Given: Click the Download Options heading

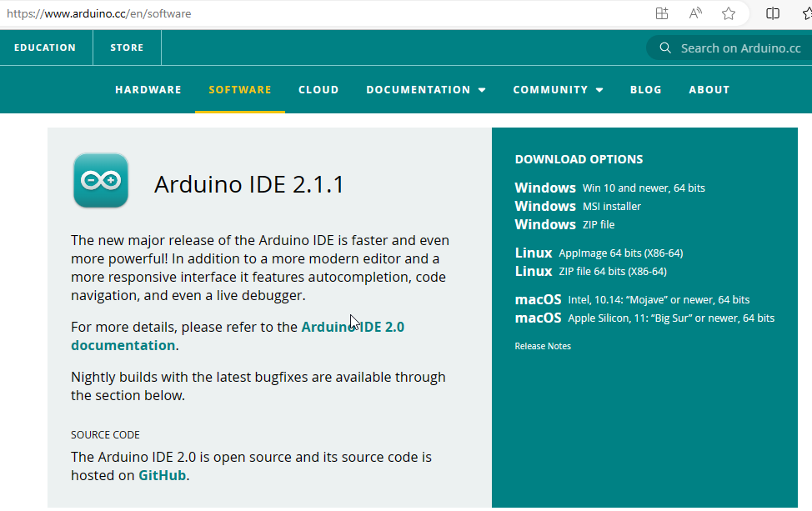Looking at the screenshot, I should (x=579, y=159).
